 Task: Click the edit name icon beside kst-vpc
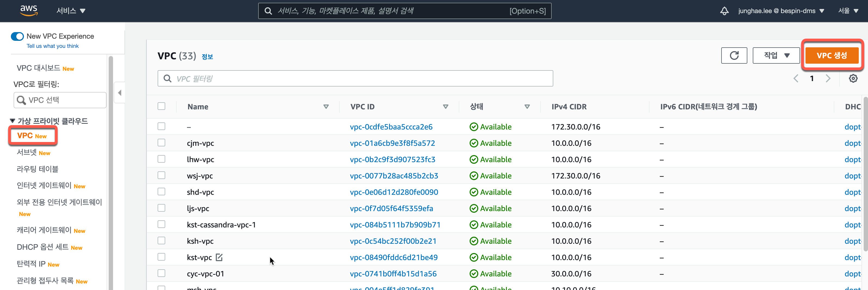(219, 257)
